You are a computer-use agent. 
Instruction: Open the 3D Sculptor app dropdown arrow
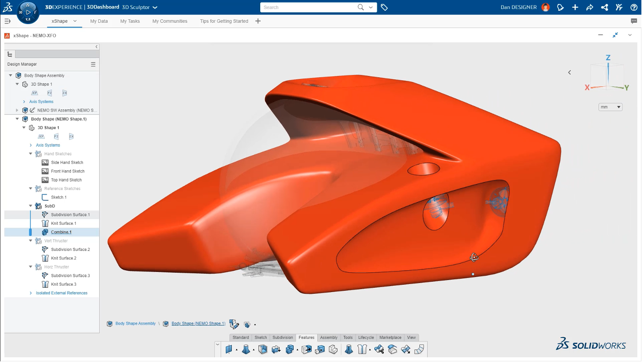155,7
